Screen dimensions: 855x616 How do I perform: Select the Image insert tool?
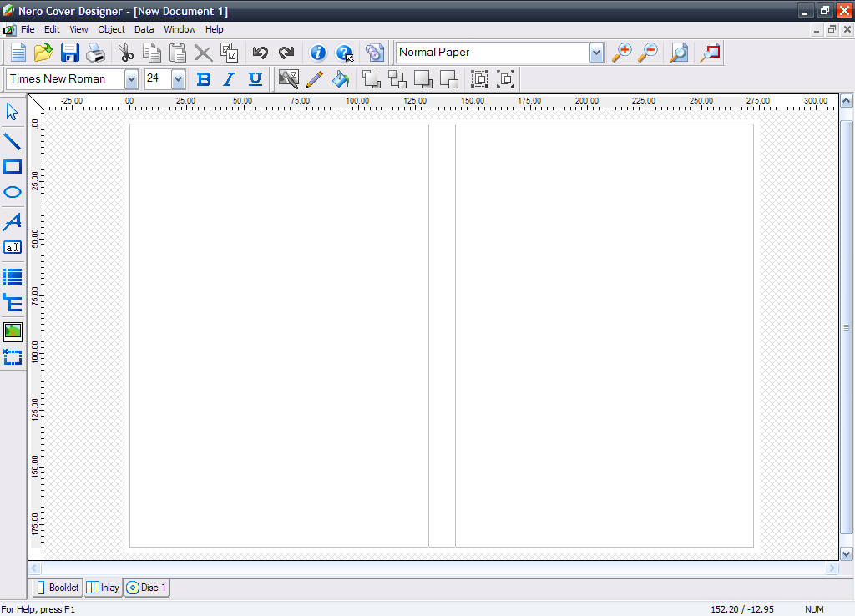tap(13, 331)
